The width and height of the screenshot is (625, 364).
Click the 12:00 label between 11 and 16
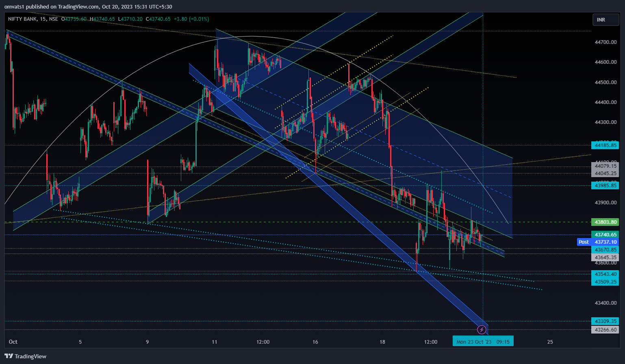(263, 342)
